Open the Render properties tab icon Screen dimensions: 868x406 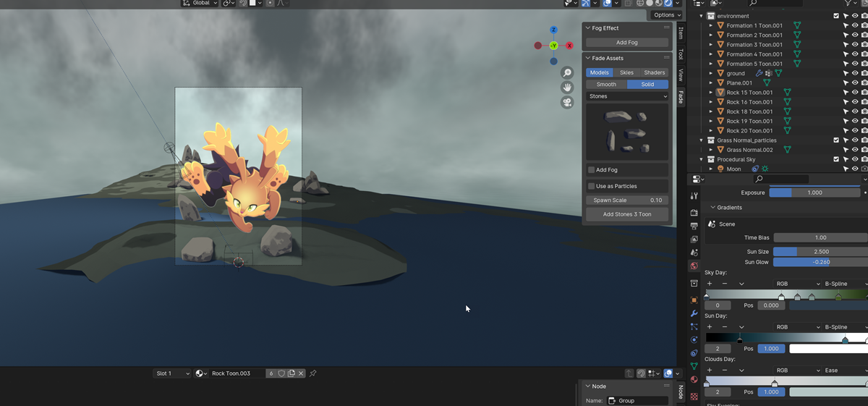tap(694, 213)
